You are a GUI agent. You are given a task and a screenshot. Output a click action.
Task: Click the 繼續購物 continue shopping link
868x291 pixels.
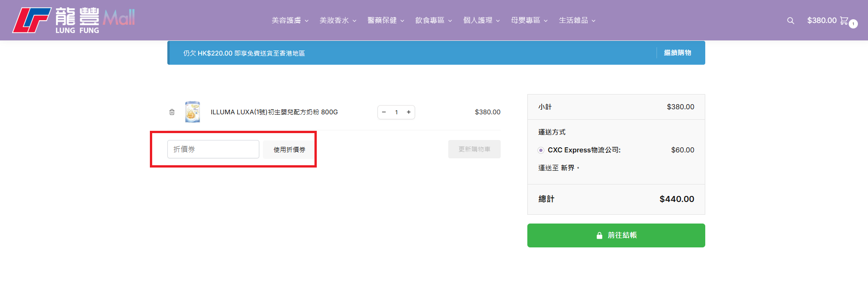pyautogui.click(x=677, y=53)
